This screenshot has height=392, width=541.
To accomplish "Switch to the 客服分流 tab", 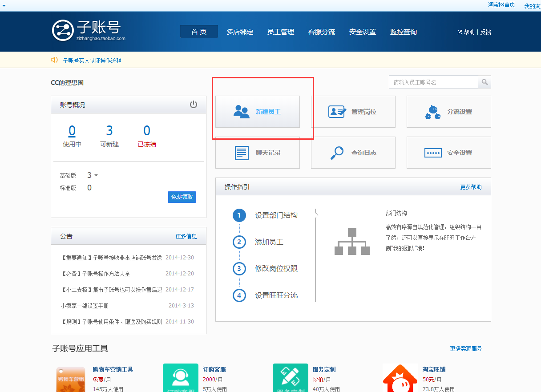I will 321,32.
